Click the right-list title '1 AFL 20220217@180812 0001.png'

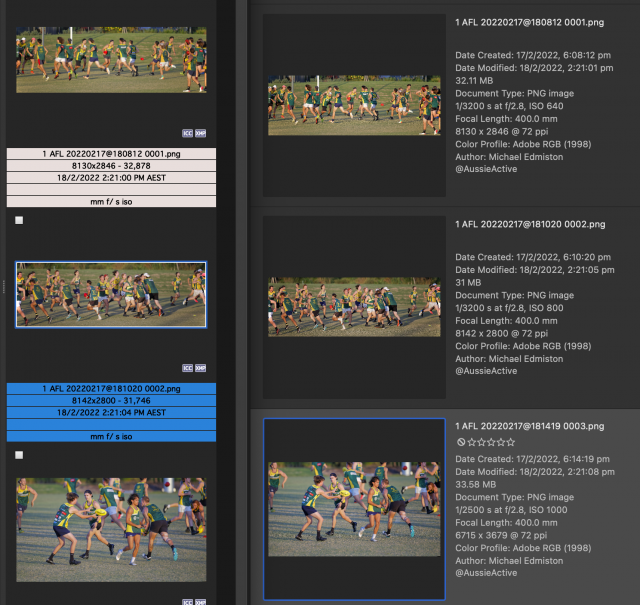click(x=529, y=22)
